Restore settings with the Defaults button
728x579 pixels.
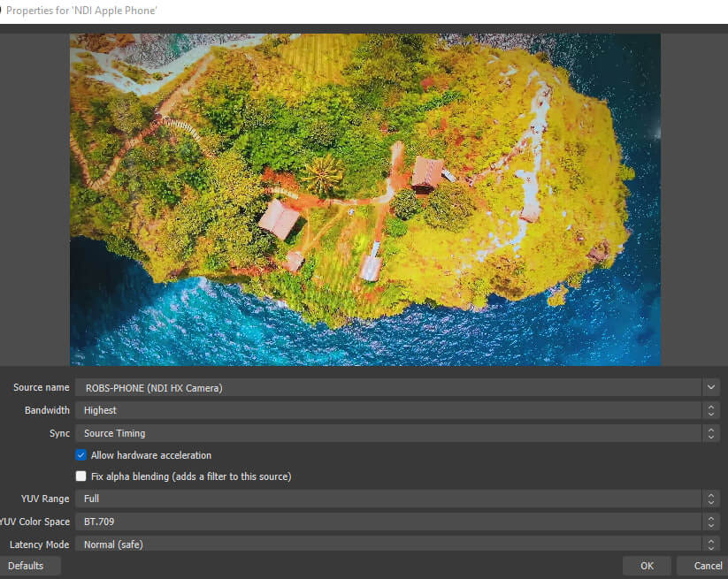pos(32,566)
